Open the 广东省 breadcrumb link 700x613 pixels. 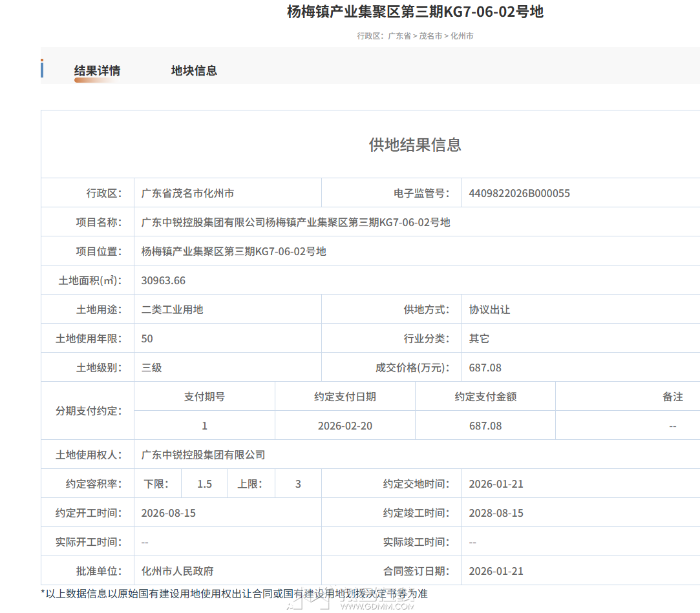(399, 36)
